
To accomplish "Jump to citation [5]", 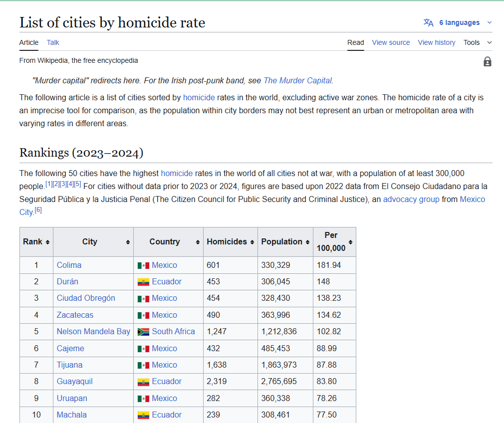I will coord(77,184).
